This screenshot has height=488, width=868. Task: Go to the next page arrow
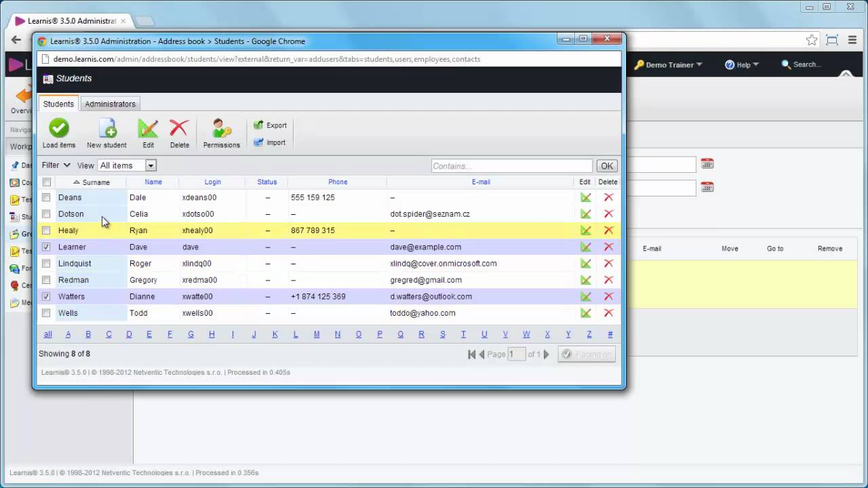coord(547,354)
